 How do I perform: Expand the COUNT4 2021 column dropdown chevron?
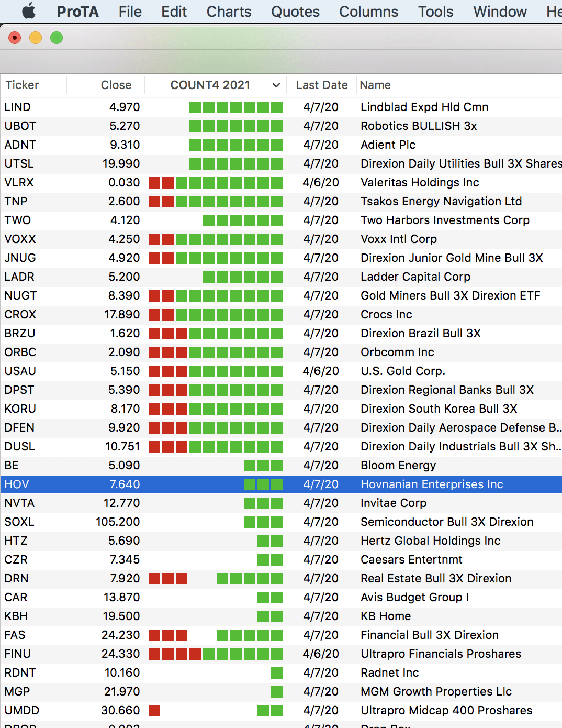[276, 85]
